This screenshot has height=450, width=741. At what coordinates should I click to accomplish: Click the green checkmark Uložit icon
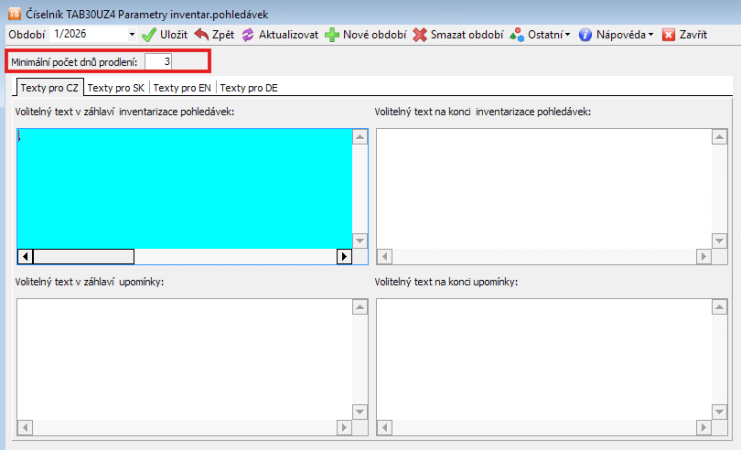(148, 35)
